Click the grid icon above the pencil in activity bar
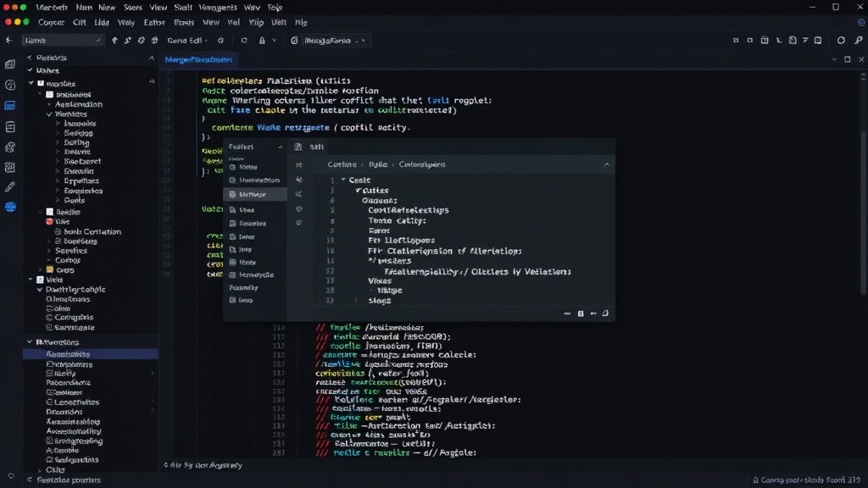The height and width of the screenshot is (488, 868). tap(10, 167)
